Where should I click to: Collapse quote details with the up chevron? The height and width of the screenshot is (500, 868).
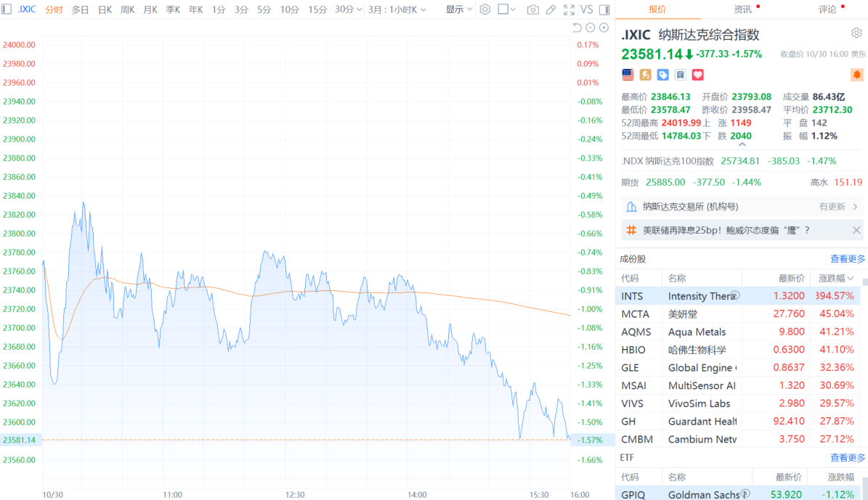click(x=742, y=144)
